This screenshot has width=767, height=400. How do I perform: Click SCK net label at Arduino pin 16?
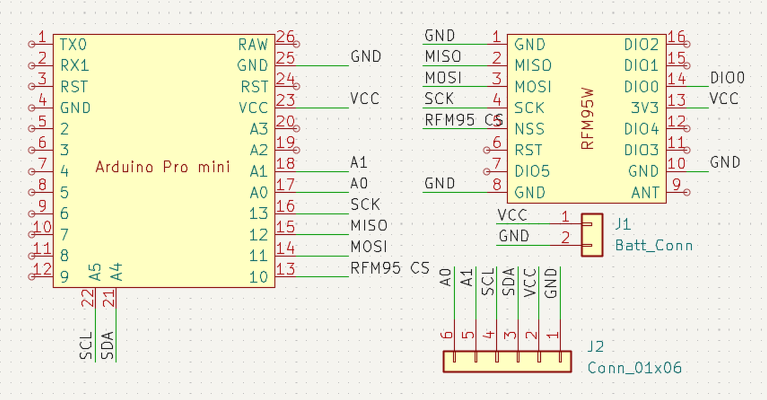365,204
